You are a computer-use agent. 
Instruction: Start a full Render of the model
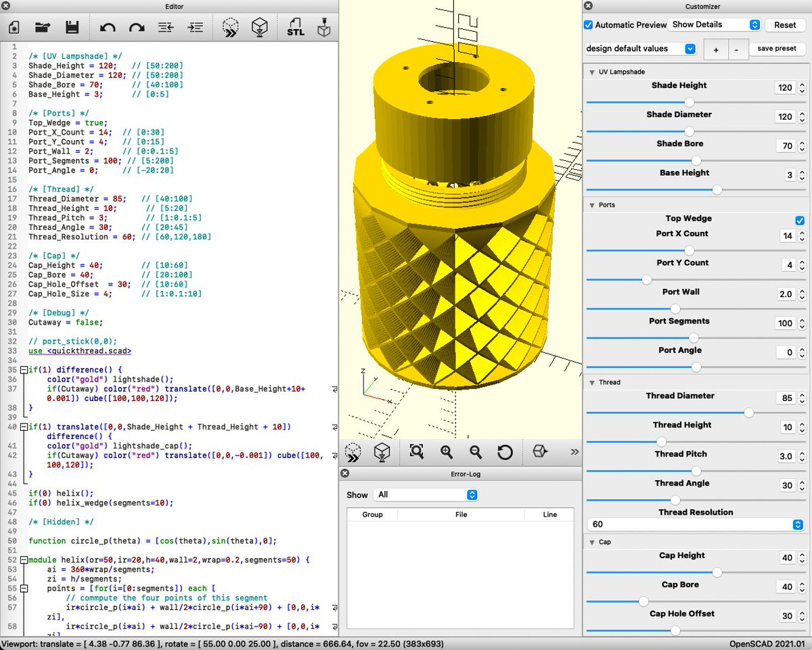[261, 27]
